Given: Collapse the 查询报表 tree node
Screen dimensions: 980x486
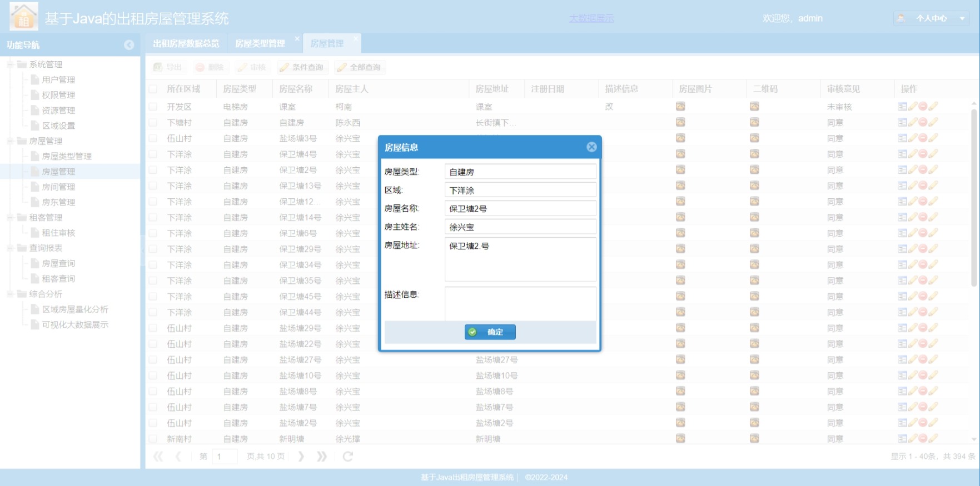Looking at the screenshot, I should (x=10, y=248).
